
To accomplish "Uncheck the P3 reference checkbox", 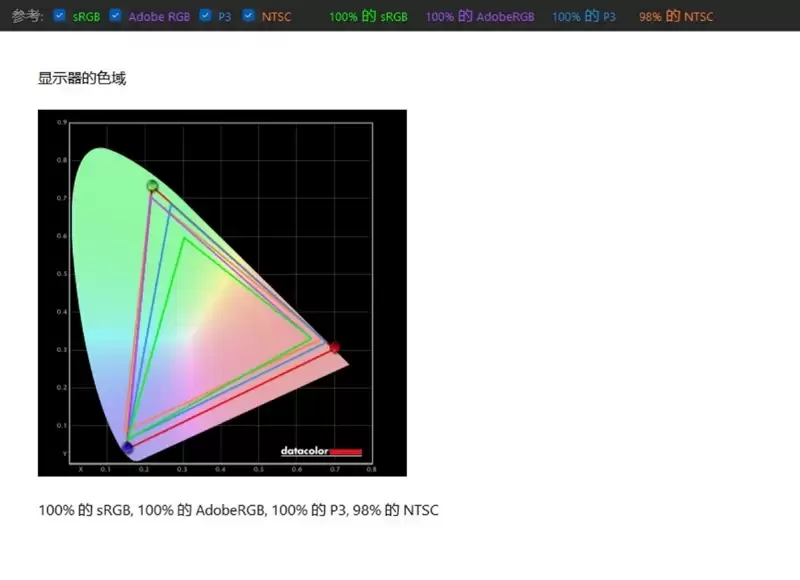I will (x=205, y=16).
